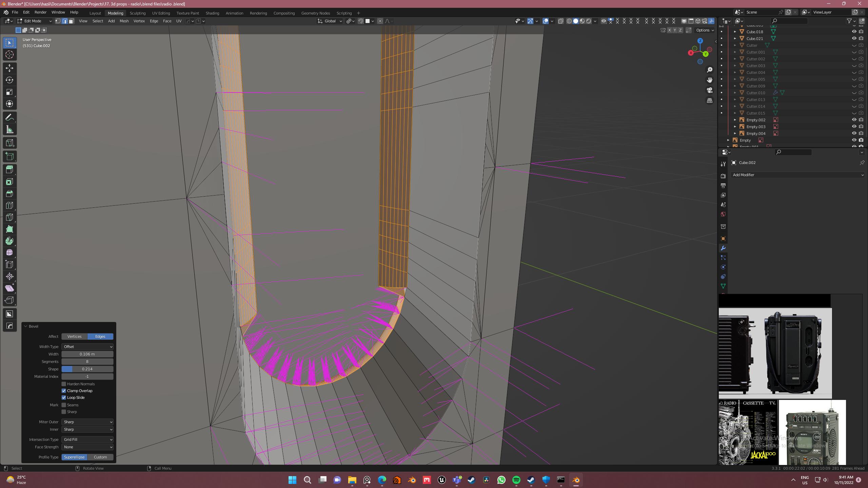
Task: Open Render properties tab icon
Action: click(x=723, y=176)
